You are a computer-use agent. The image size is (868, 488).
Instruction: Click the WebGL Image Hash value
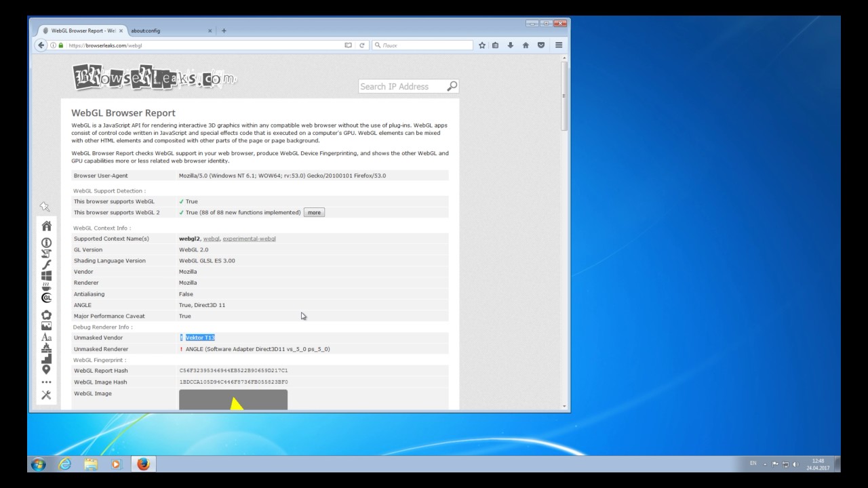[x=233, y=382]
